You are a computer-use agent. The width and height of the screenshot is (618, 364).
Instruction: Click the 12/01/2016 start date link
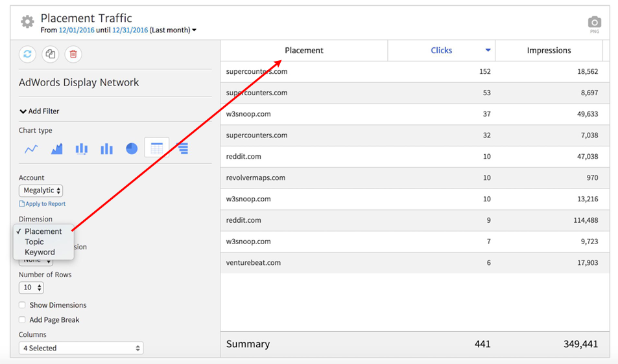click(x=77, y=30)
